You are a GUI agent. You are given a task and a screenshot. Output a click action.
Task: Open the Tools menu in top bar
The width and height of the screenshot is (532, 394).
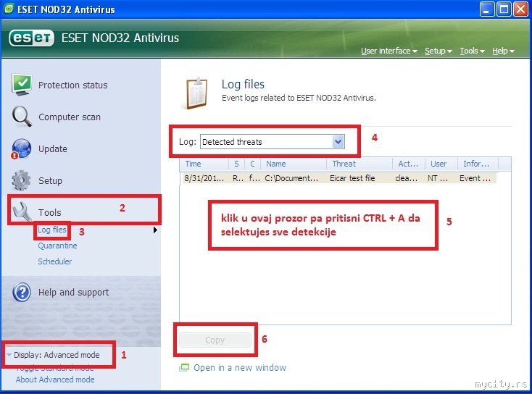472,51
